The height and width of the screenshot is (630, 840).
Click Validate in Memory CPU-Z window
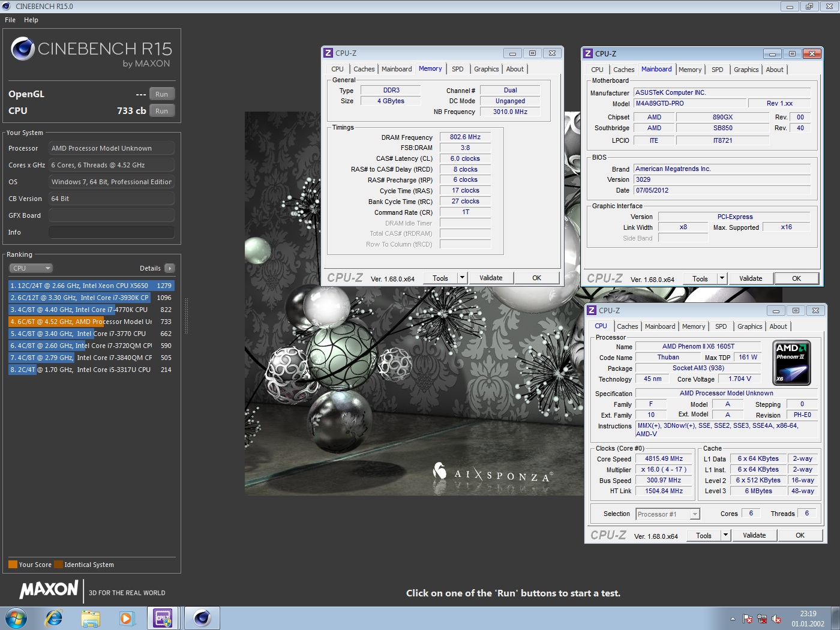tap(491, 278)
